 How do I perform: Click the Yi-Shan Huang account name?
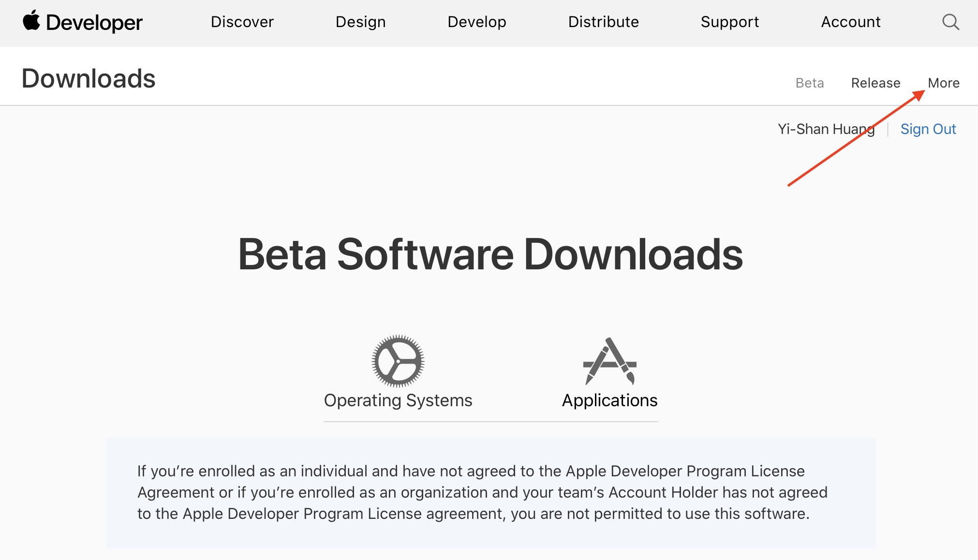click(826, 129)
